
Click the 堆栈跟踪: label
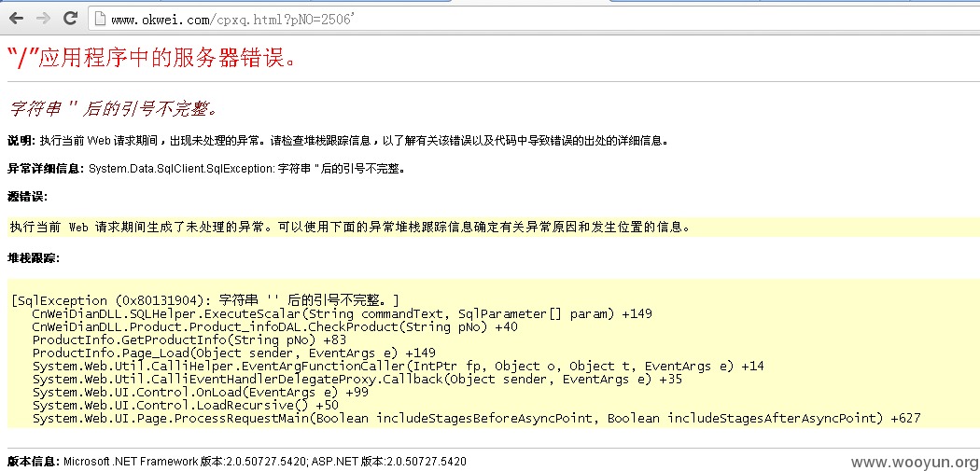click(33, 257)
